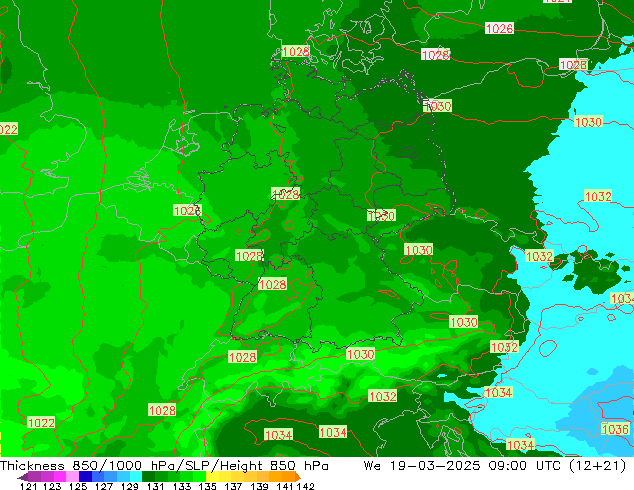Click the legend value 142
634x490 pixels.
click(306, 486)
